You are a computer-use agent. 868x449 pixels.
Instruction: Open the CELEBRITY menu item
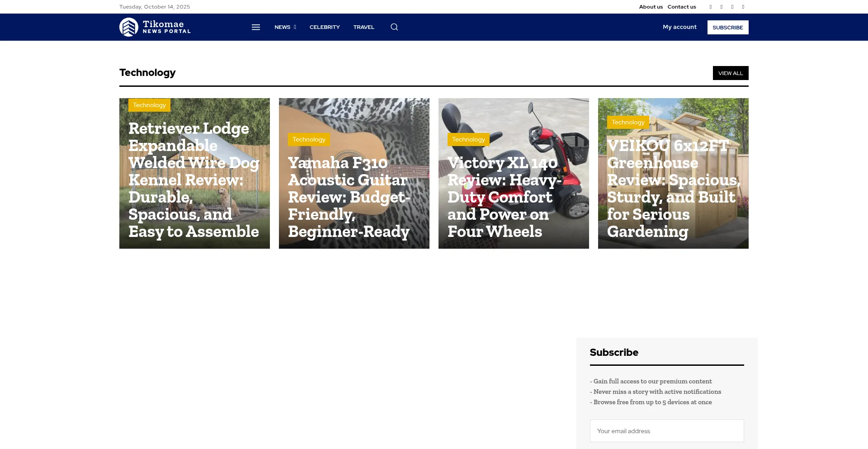[325, 27]
